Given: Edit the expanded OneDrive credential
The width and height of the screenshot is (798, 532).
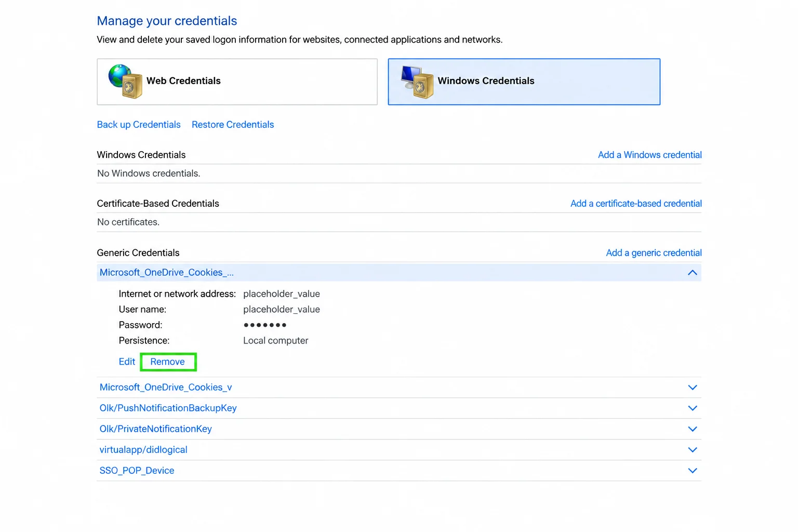Looking at the screenshot, I should 127,362.
